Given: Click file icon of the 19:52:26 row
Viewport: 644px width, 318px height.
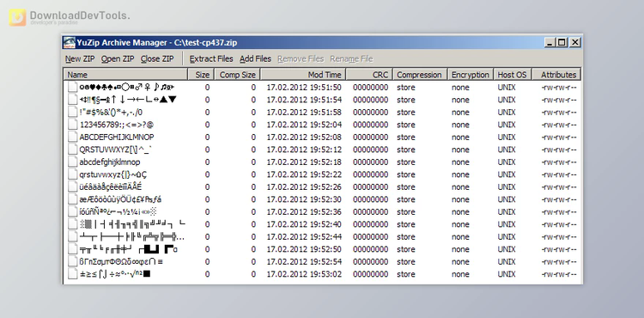Looking at the screenshot, I should (x=73, y=187).
